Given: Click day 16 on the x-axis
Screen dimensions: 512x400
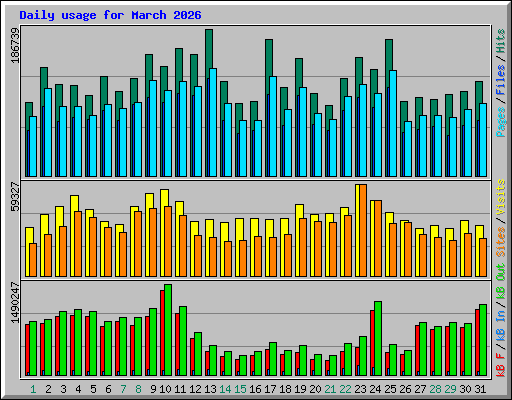Looking at the screenshot, I should pyautogui.click(x=255, y=389).
